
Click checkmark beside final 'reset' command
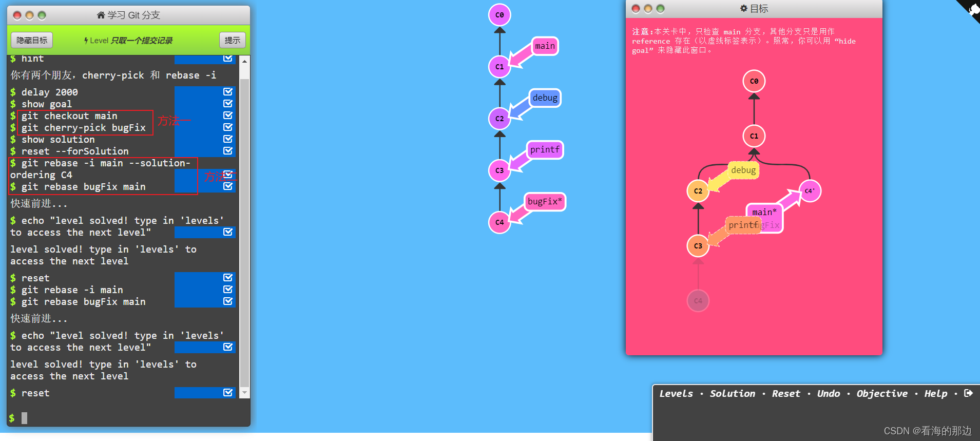click(228, 393)
